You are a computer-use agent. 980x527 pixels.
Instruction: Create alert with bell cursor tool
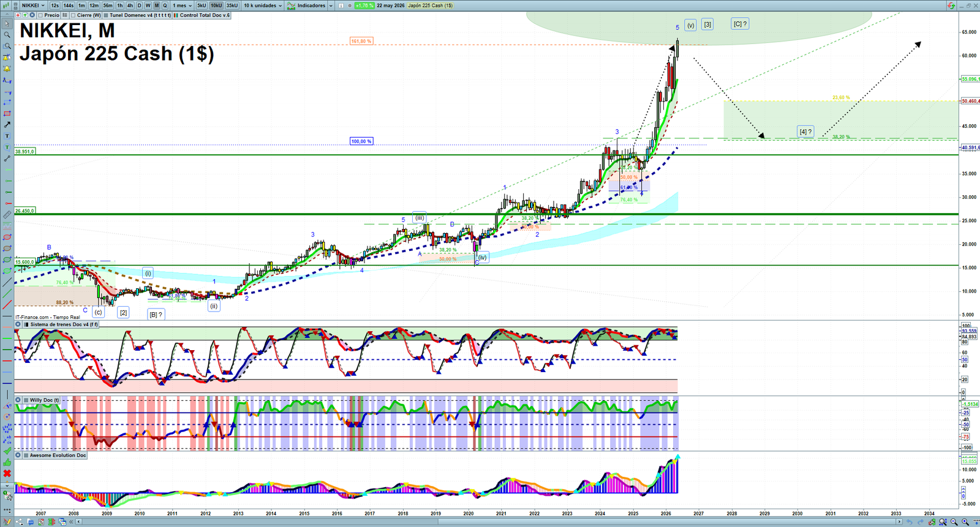(x=7, y=58)
